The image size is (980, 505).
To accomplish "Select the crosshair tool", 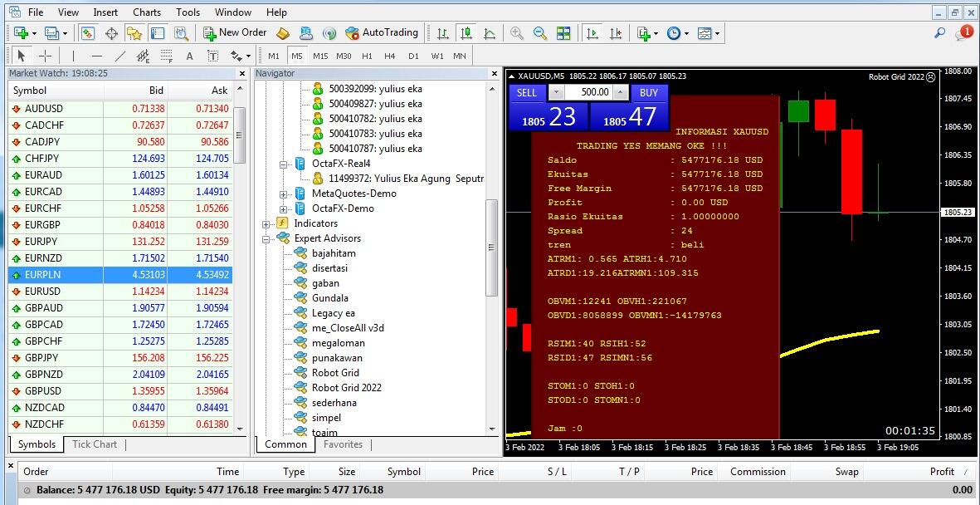I will [44, 56].
